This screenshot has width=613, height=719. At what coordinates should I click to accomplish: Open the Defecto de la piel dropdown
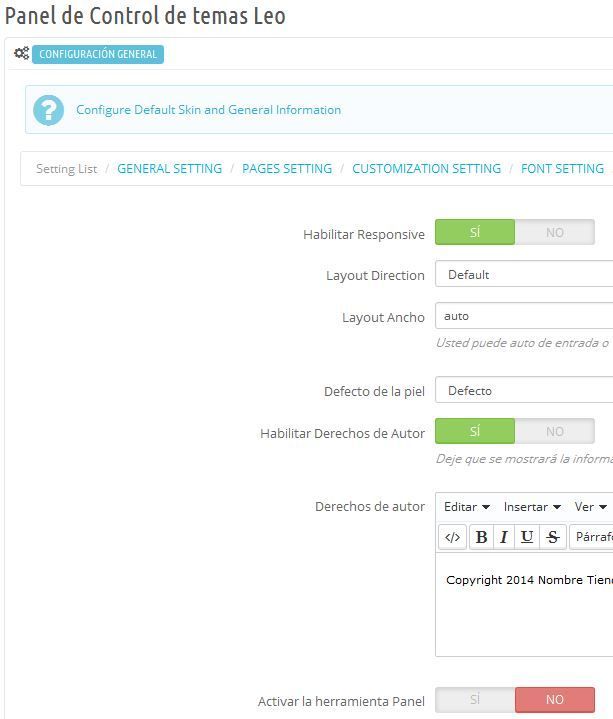(524, 390)
